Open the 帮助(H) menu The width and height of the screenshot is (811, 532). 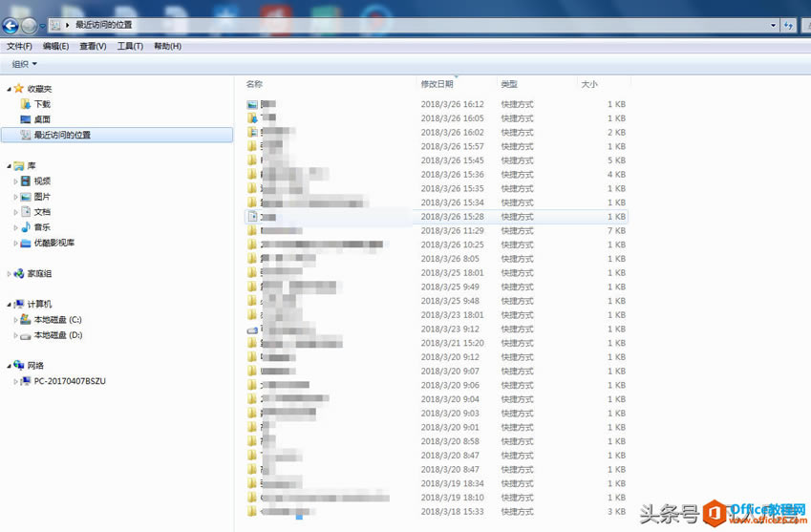[x=167, y=46]
